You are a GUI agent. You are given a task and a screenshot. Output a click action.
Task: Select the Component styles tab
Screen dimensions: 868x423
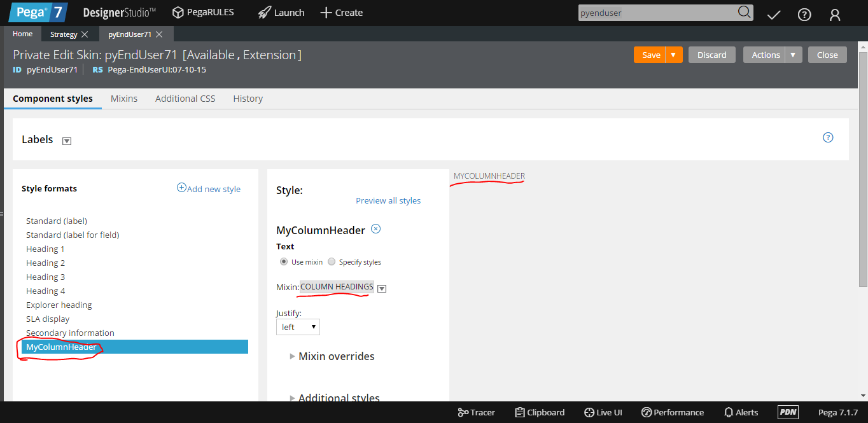tap(53, 99)
